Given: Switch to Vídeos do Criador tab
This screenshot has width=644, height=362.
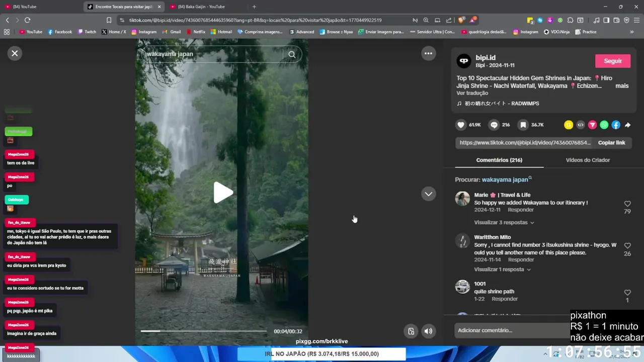Looking at the screenshot, I should [588, 160].
